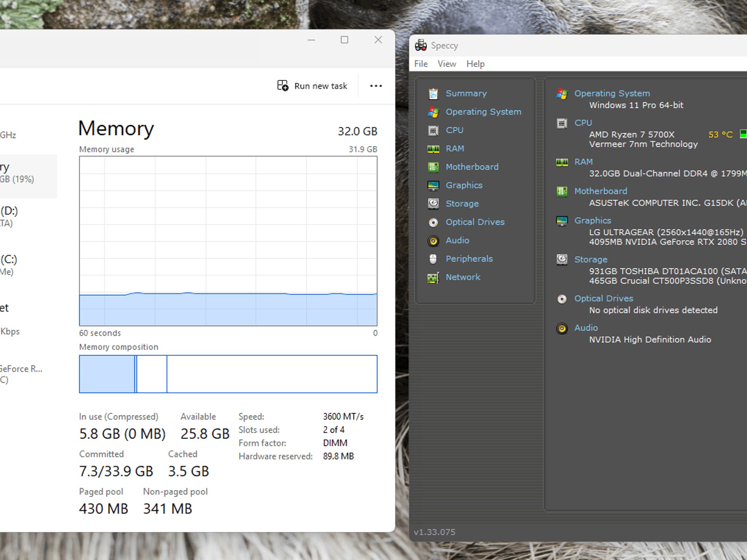Click the Optical Drives disc icon in sidebar
The width and height of the screenshot is (747, 560).
(x=433, y=222)
